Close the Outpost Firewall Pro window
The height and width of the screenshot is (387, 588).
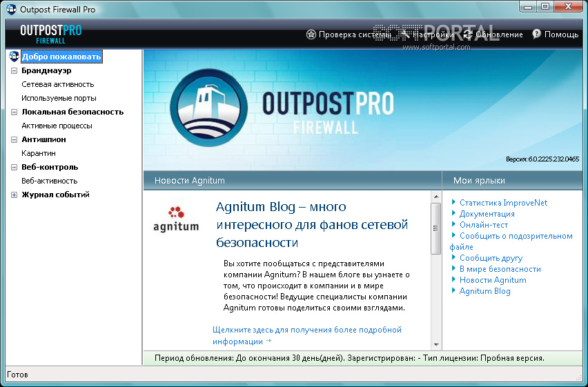tap(569, 6)
